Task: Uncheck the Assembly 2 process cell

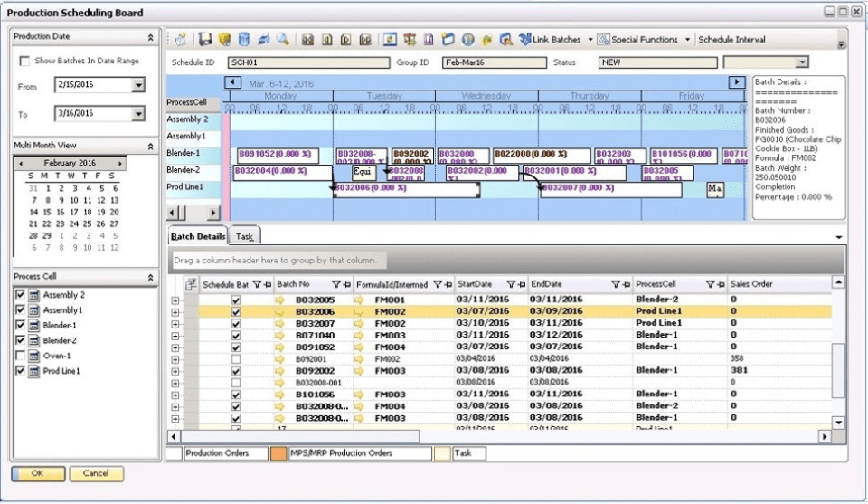Action: pos(20,295)
